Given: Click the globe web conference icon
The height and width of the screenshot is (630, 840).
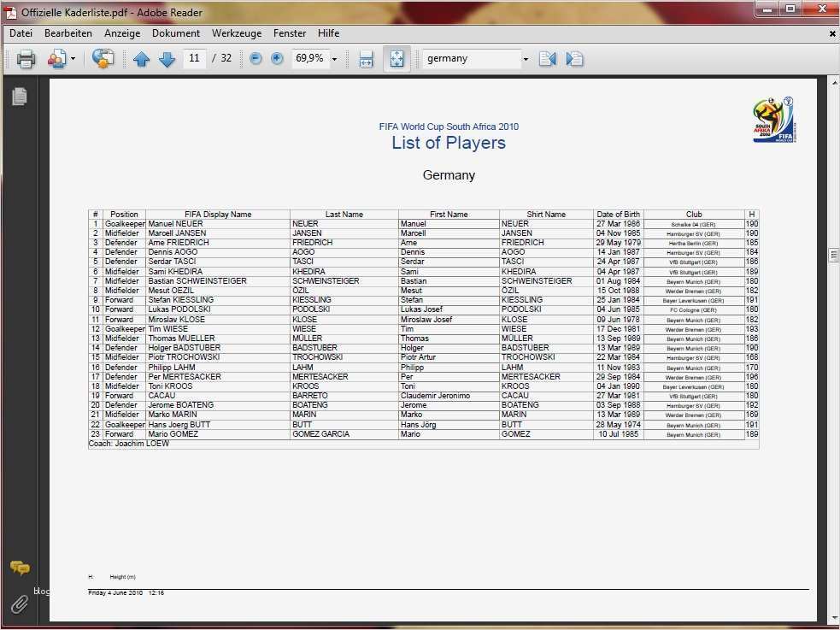Looking at the screenshot, I should [x=103, y=58].
